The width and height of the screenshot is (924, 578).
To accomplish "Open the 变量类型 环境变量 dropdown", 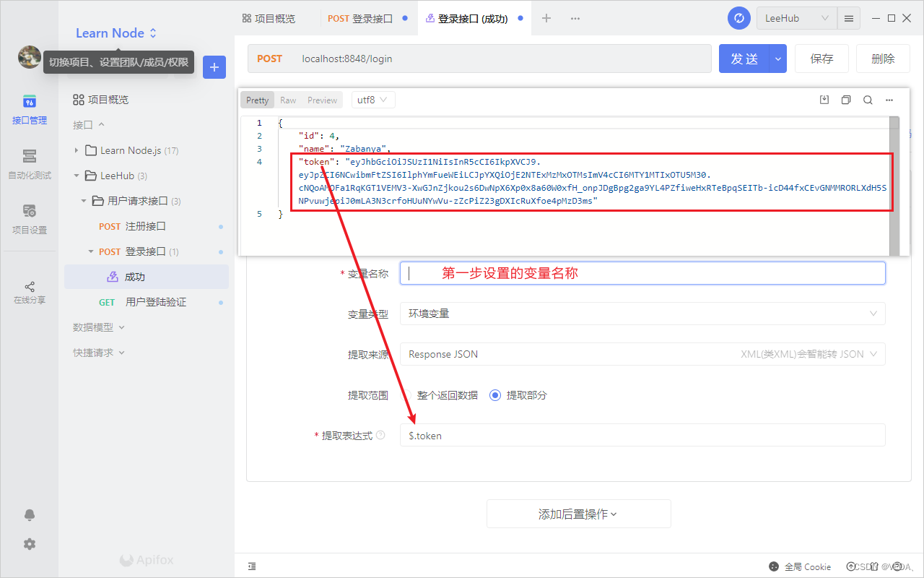I will 642,314.
